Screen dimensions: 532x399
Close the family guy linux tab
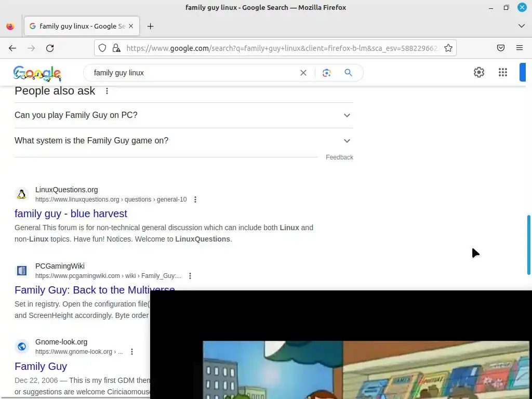[131, 26]
